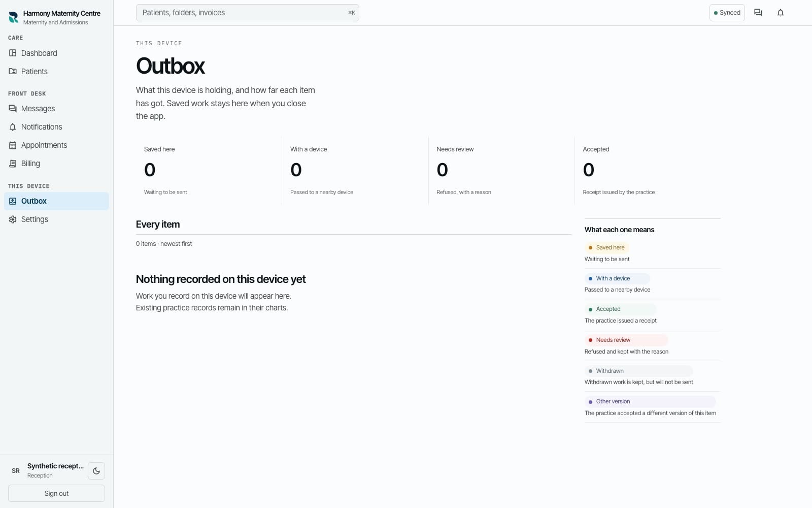Click the Sign out button
This screenshot has width=812, height=508.
pyautogui.click(x=56, y=493)
